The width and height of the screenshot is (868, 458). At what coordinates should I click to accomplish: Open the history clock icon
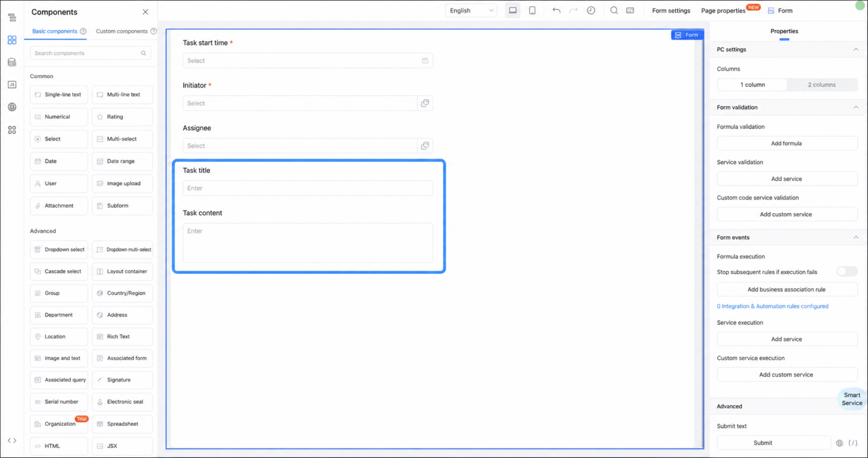point(591,10)
